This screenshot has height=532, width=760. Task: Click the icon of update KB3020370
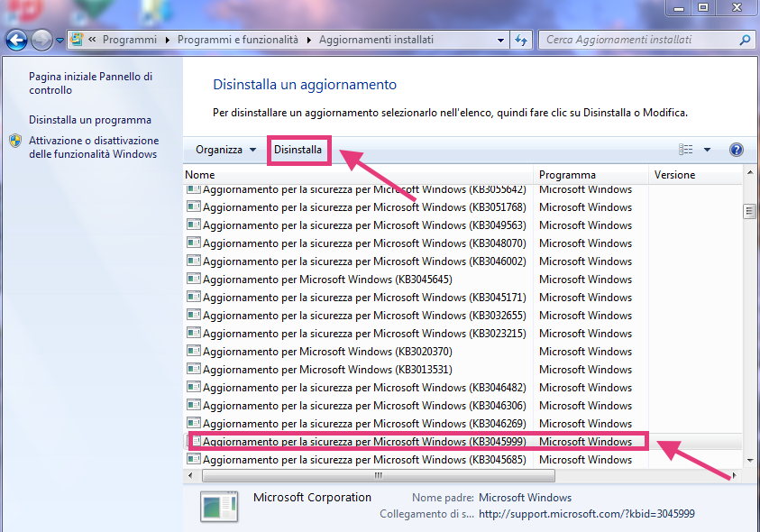coord(194,351)
